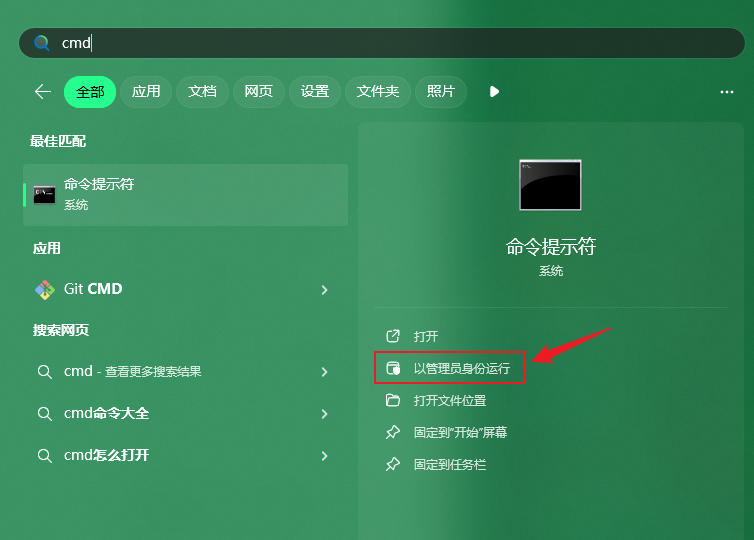Click the 搜索网页 section heading
Screen dimensions: 754x540
point(61,330)
